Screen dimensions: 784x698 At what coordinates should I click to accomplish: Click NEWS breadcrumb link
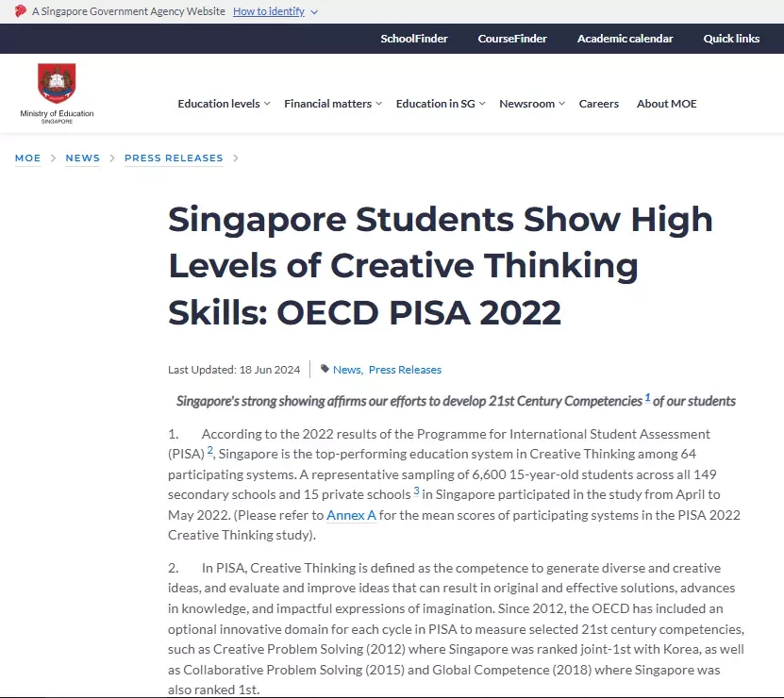[x=82, y=158]
